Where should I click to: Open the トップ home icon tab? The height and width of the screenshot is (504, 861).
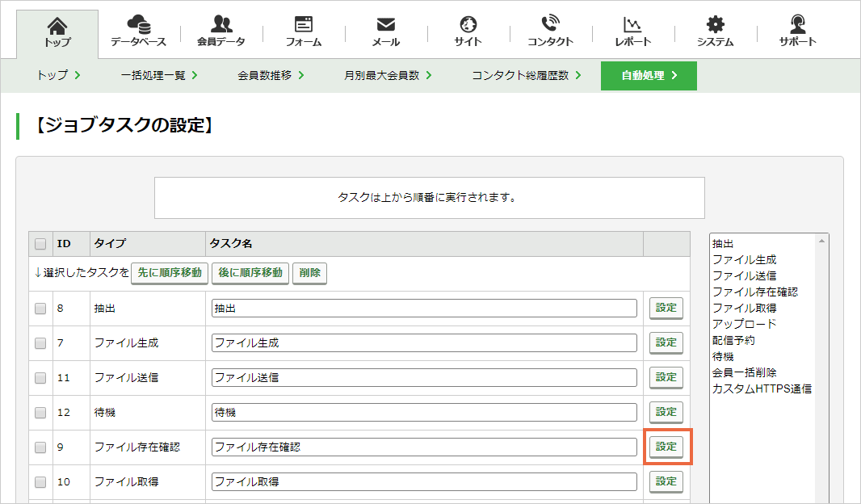[57, 32]
